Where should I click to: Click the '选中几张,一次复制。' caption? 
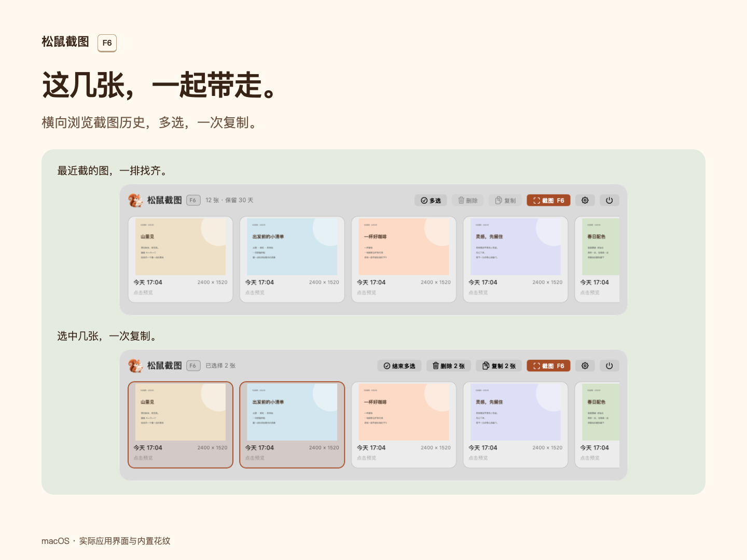(x=106, y=336)
